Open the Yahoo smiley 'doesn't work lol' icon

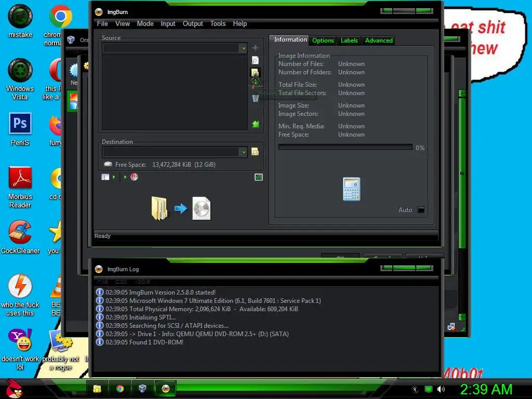(x=20, y=340)
